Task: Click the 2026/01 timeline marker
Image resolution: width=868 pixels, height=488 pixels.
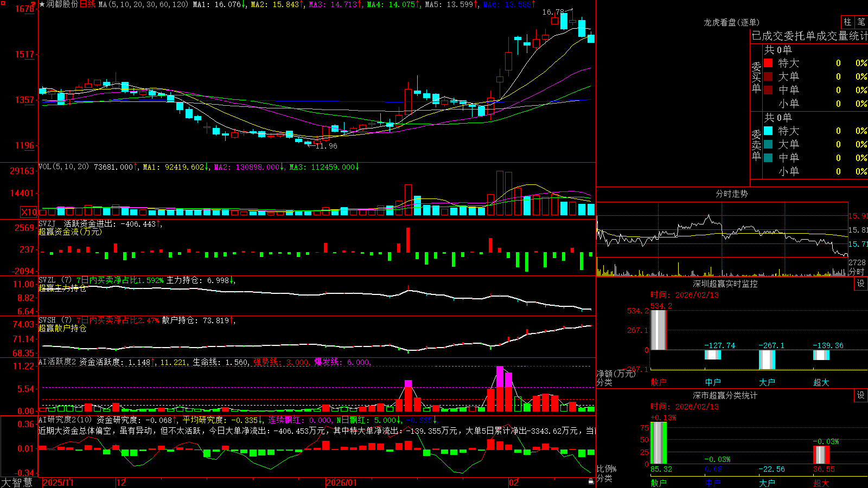Action: pyautogui.click(x=341, y=483)
